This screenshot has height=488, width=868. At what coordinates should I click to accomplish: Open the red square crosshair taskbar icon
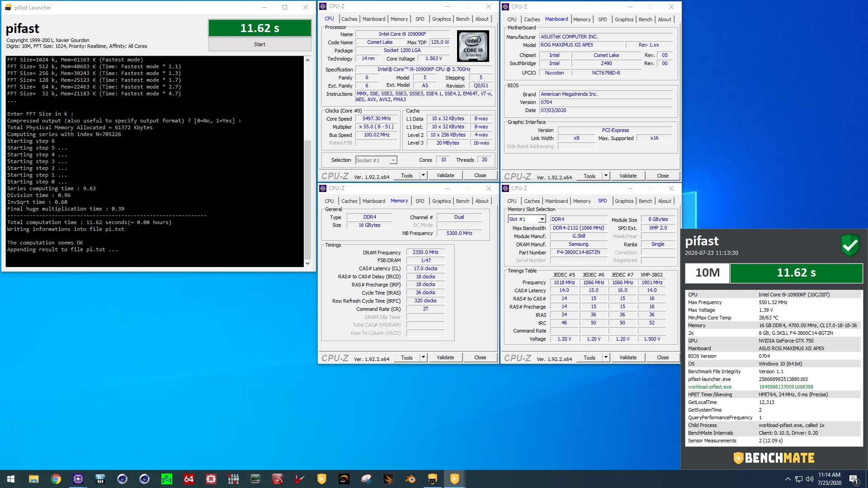click(x=211, y=479)
